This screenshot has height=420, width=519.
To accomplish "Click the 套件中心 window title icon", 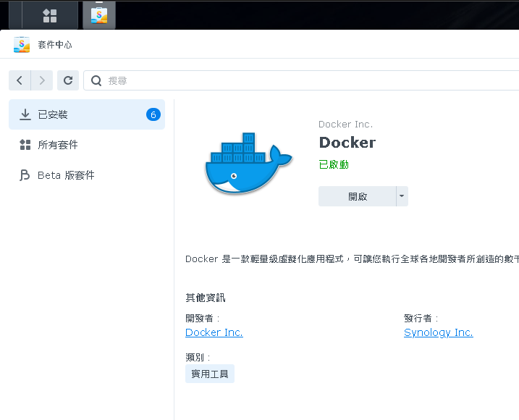I will point(22,45).
